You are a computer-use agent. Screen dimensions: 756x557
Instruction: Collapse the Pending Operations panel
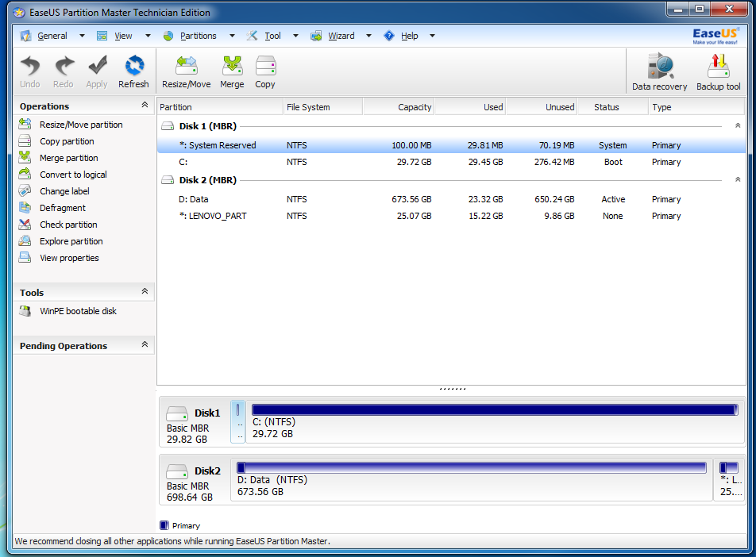[145, 344]
